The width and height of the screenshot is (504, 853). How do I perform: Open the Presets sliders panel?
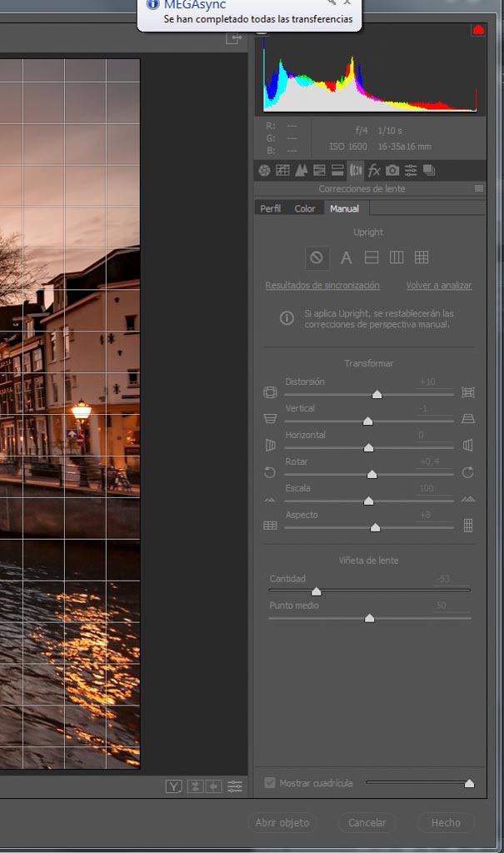411,171
